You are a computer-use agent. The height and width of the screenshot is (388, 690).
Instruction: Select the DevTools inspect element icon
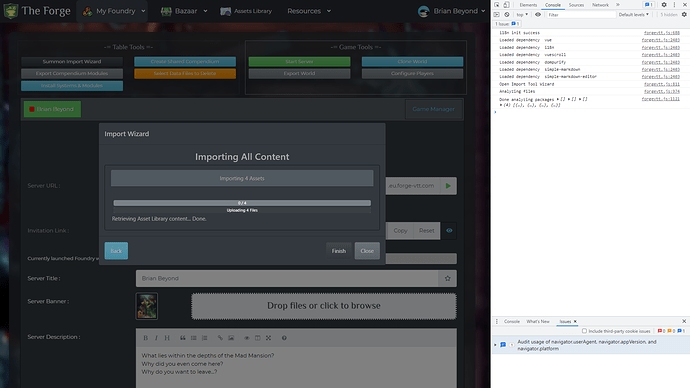[x=497, y=5]
